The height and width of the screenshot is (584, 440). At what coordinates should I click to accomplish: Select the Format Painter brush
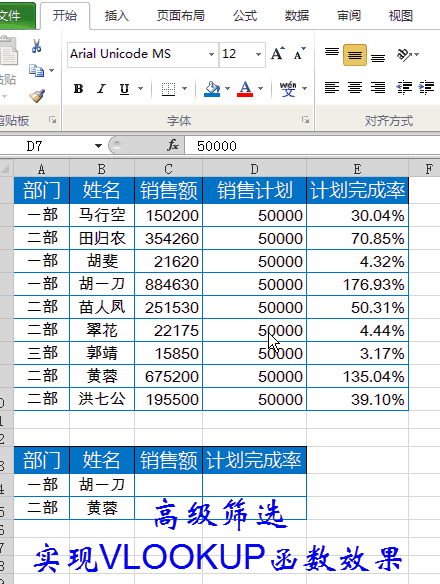(37, 96)
